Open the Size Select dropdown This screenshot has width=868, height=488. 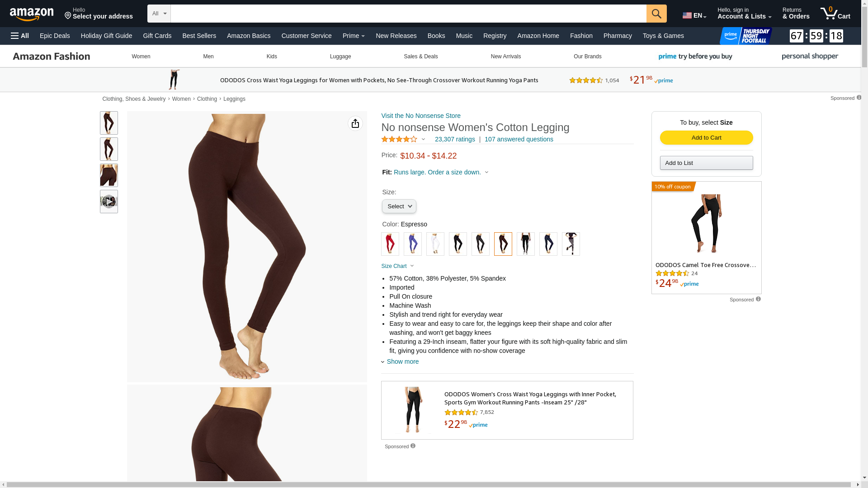pos(399,206)
